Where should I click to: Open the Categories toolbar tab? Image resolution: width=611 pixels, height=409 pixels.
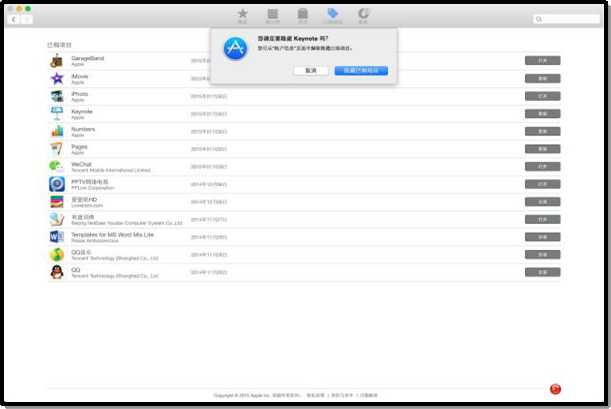pos(302,14)
